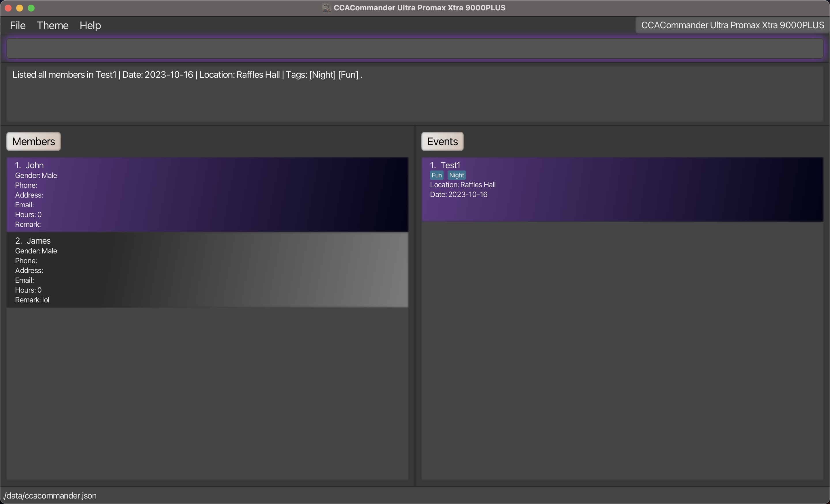Click the command input box
The height and width of the screenshot is (504, 830).
point(414,48)
